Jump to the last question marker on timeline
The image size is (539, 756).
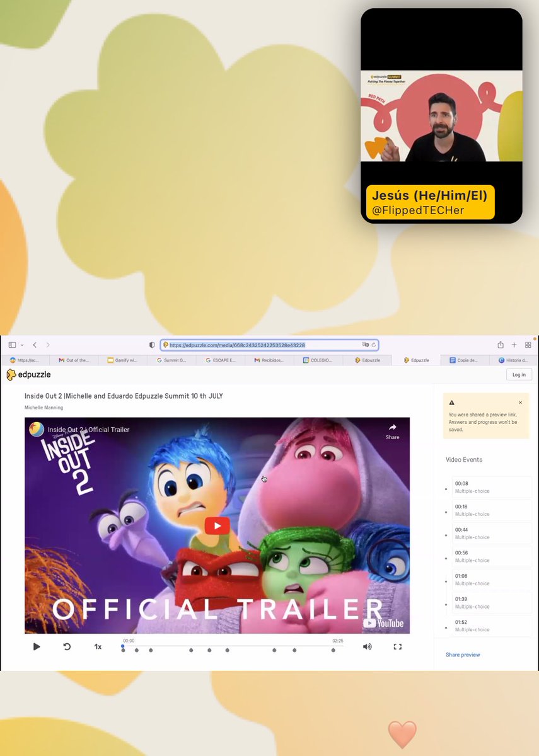(x=333, y=650)
